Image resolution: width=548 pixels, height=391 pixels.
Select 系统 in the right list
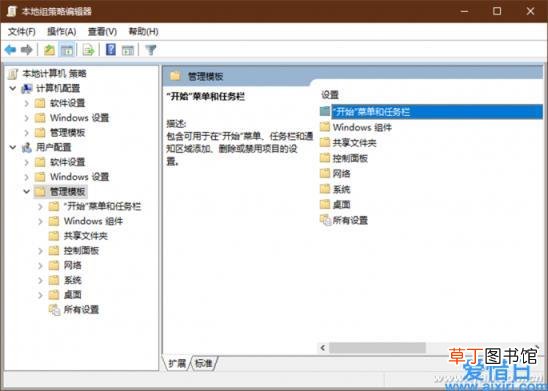(341, 189)
